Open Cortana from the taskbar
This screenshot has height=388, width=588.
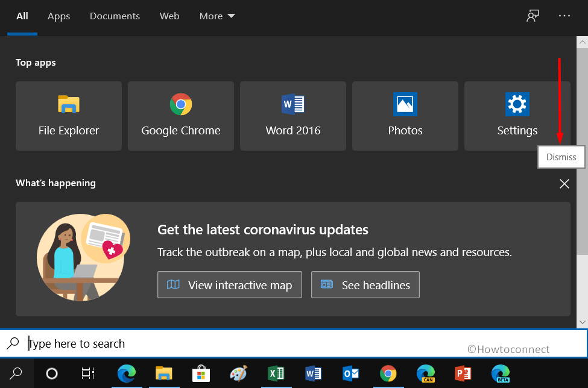pyautogui.click(x=52, y=374)
